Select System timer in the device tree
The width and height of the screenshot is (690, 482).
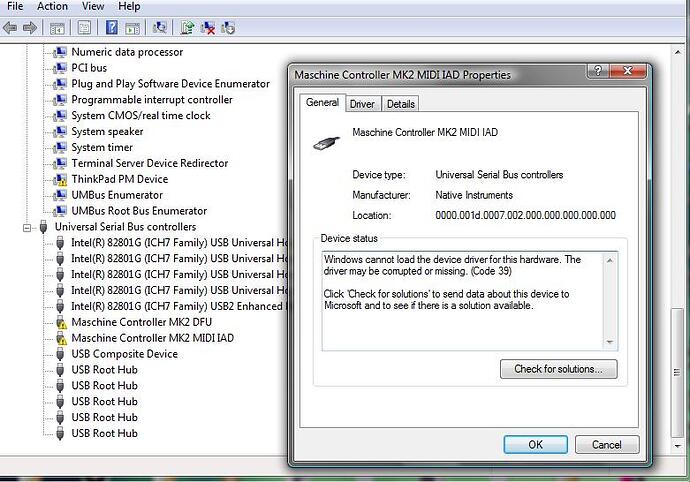pos(102,147)
